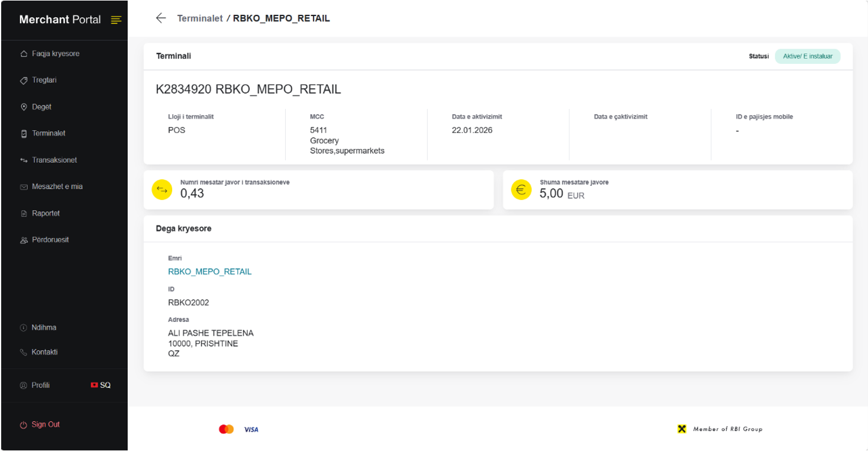Viewport: 868px width, 451px height.
Task: Go back using the left arrow icon
Action: tap(161, 18)
